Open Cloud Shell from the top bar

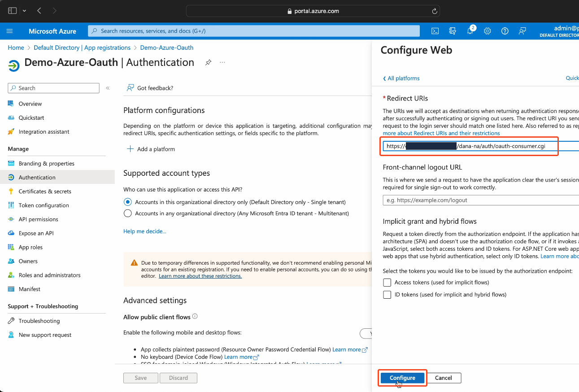point(435,31)
